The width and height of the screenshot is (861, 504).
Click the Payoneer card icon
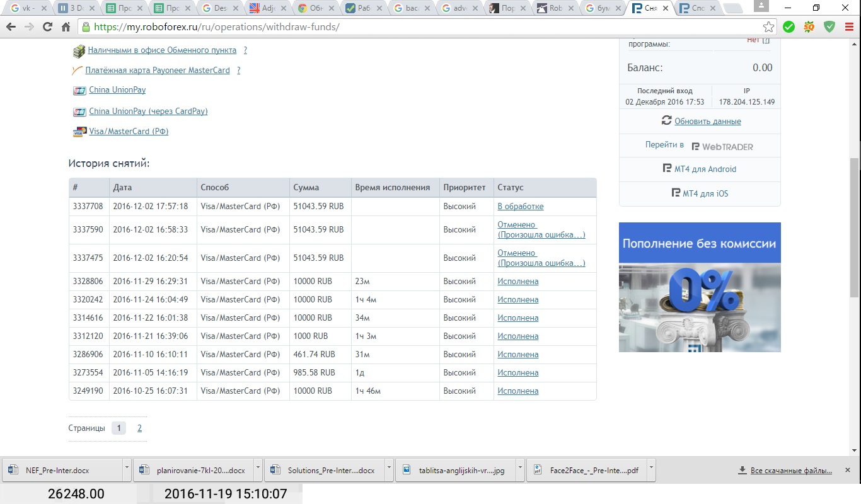pos(78,71)
